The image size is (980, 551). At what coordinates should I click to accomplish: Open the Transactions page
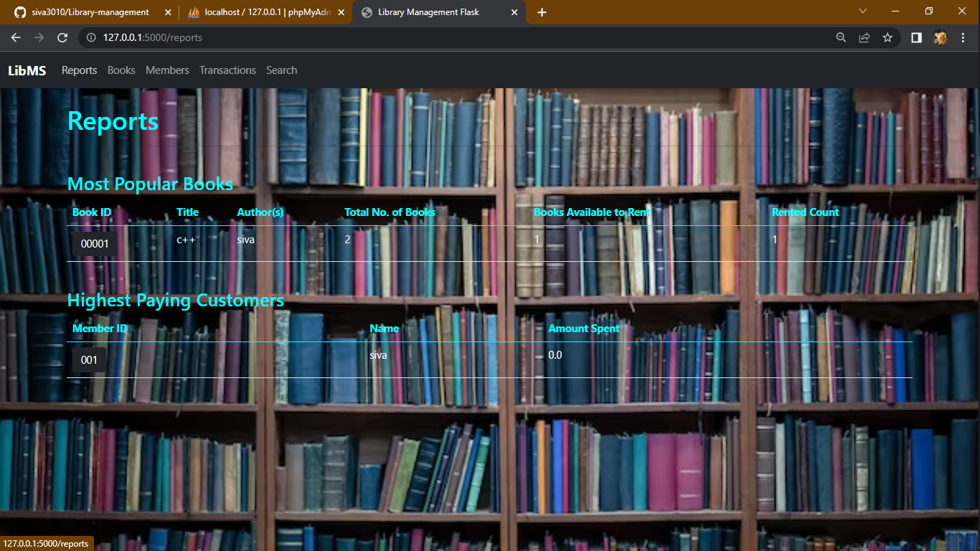[227, 70]
